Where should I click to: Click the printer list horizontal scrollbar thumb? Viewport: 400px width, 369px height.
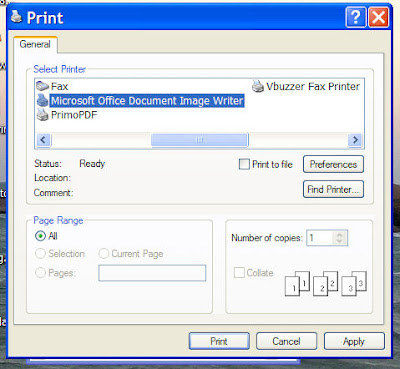pyautogui.click(x=199, y=140)
